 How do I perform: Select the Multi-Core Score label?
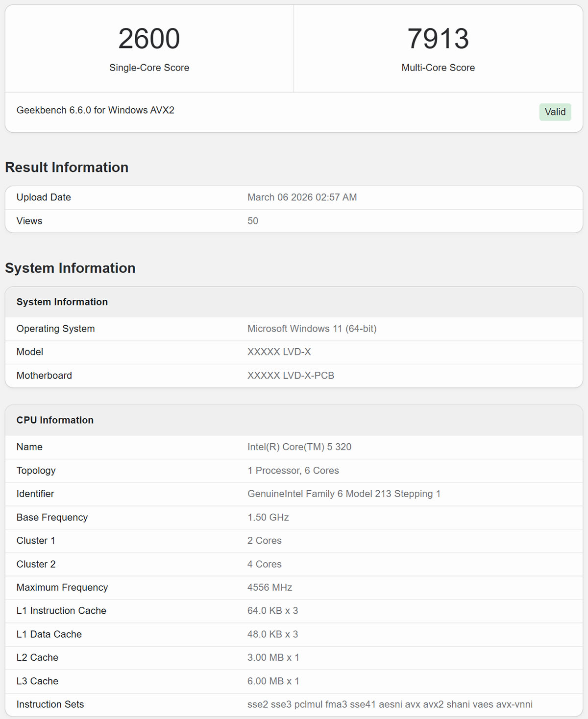point(438,68)
